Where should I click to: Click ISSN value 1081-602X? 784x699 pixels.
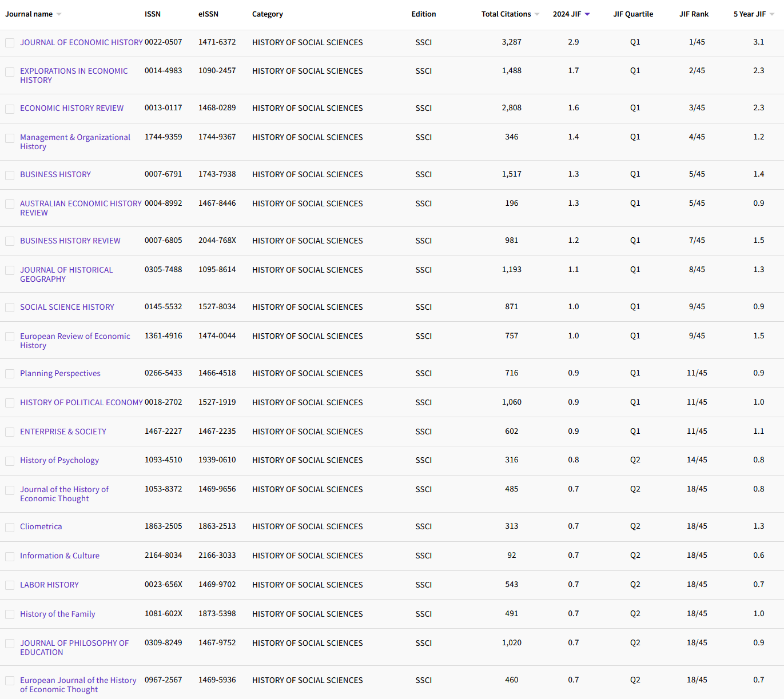click(164, 614)
